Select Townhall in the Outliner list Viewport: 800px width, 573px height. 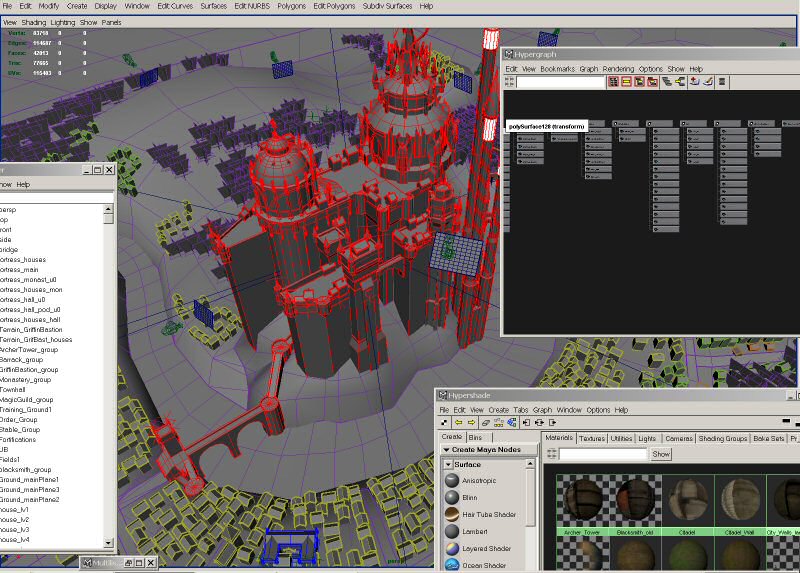[17, 390]
